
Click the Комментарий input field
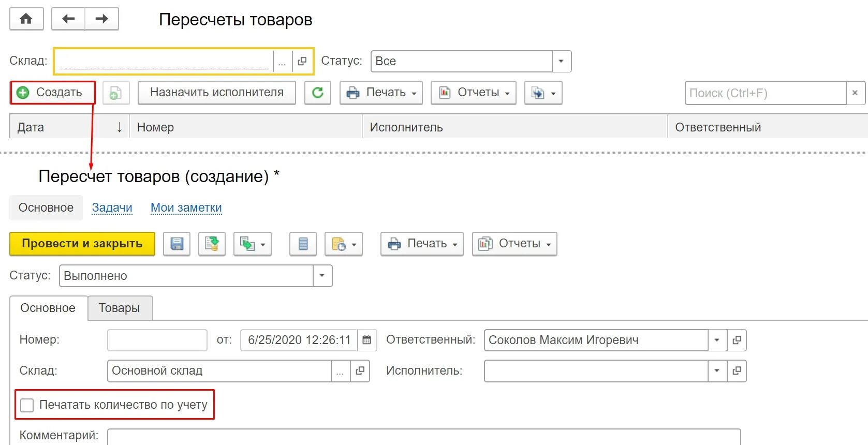(424, 436)
